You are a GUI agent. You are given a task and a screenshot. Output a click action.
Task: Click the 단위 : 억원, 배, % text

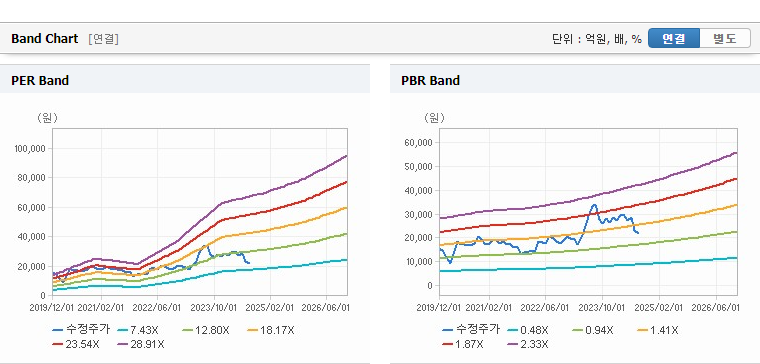tap(596, 39)
